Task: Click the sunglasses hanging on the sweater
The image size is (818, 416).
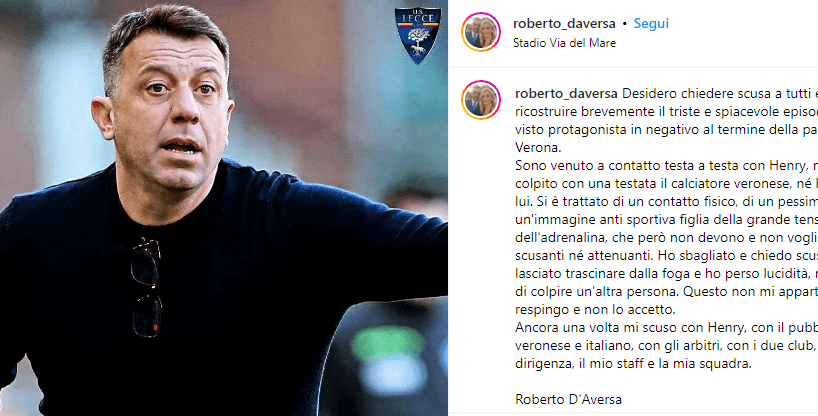Action: click(x=146, y=287)
